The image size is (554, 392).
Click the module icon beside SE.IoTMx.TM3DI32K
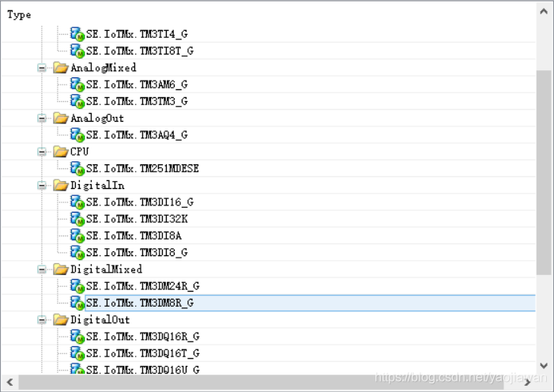77,219
